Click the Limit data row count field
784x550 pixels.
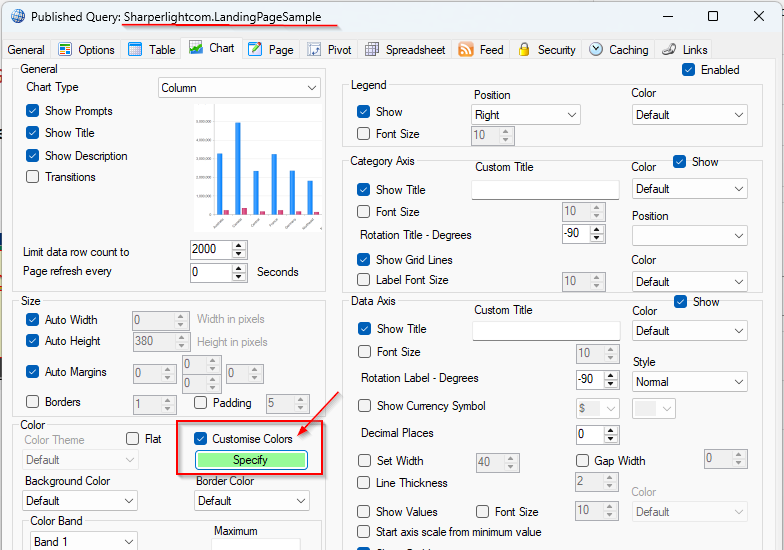coord(212,249)
